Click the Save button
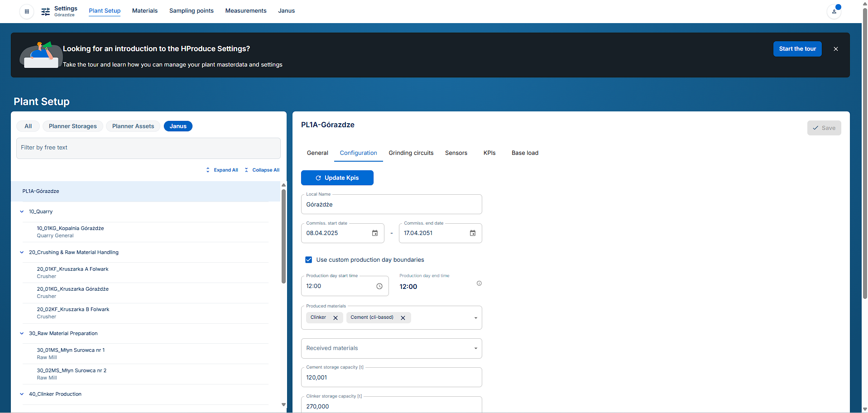868x413 pixels. pyautogui.click(x=824, y=128)
